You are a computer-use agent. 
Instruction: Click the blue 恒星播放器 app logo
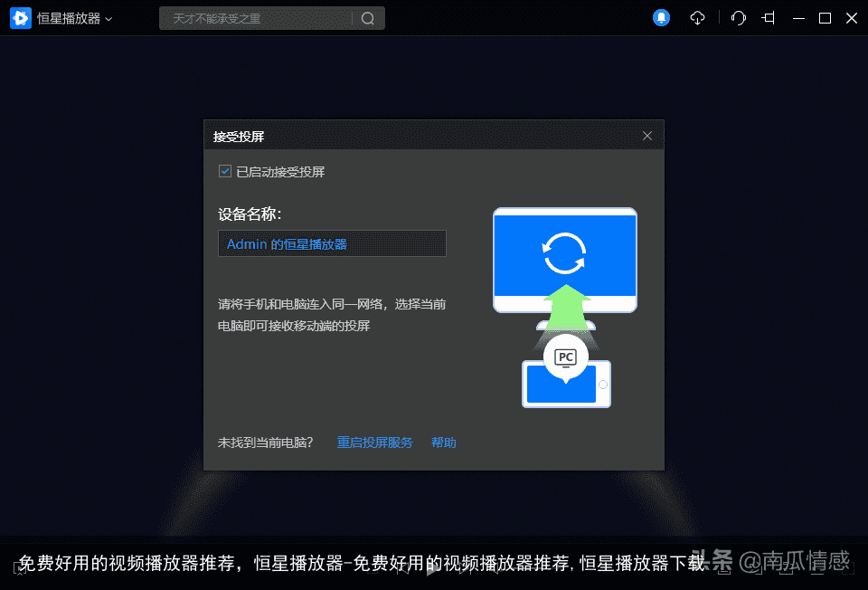[x=20, y=17]
